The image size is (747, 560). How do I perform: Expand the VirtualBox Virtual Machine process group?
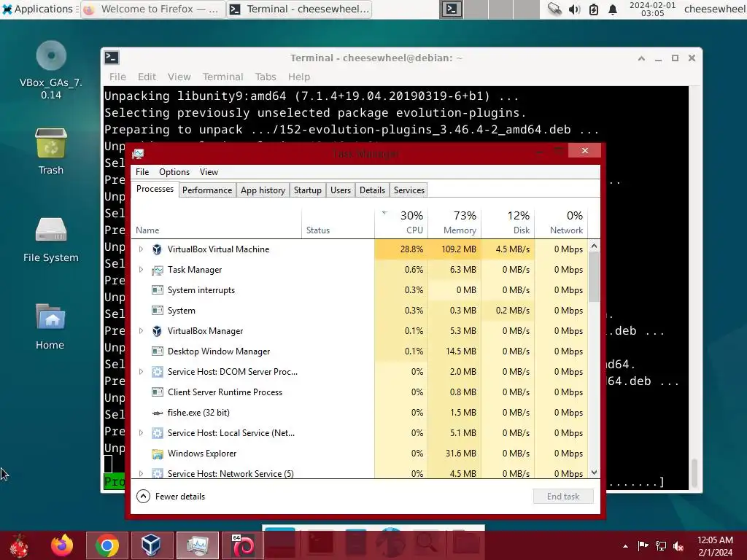point(141,249)
